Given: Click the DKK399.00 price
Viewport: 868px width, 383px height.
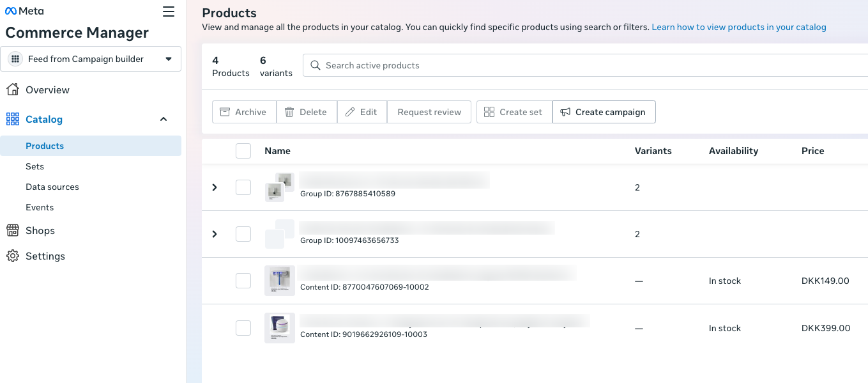Looking at the screenshot, I should pyautogui.click(x=826, y=328).
